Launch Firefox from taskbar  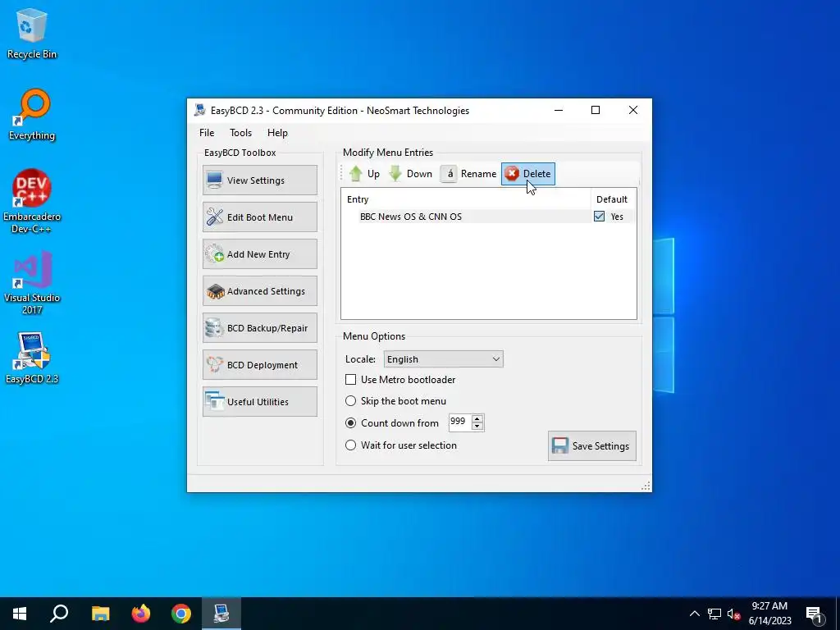pyautogui.click(x=141, y=614)
